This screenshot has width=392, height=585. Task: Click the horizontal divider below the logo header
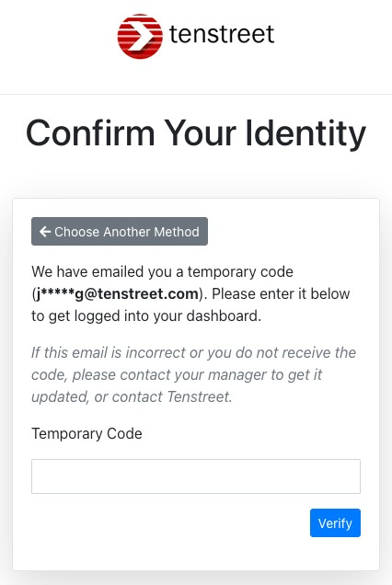coord(196,94)
